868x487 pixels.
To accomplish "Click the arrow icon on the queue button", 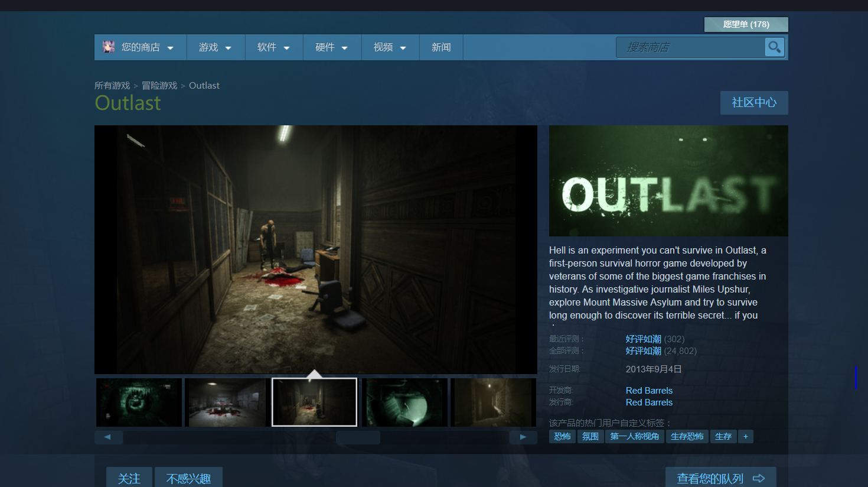I will click(759, 478).
